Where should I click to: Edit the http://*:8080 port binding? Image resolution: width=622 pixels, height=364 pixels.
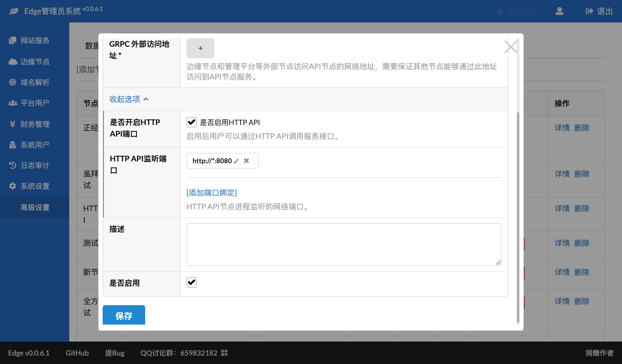236,161
